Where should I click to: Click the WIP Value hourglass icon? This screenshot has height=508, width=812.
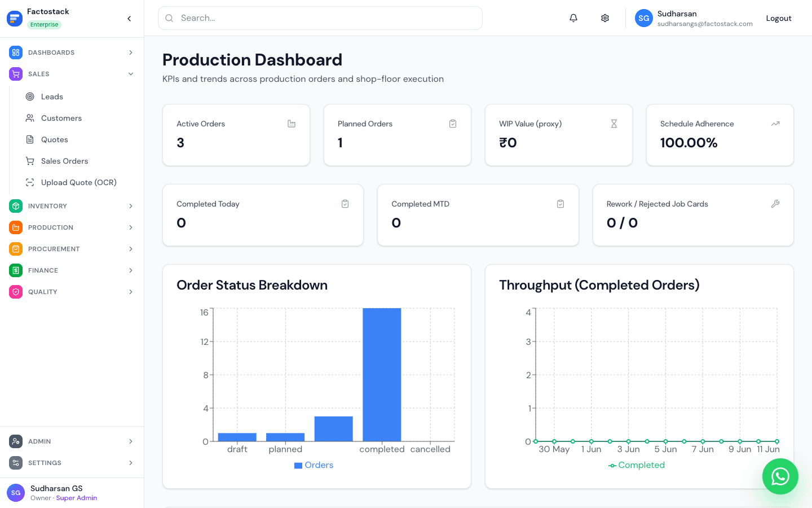point(614,124)
